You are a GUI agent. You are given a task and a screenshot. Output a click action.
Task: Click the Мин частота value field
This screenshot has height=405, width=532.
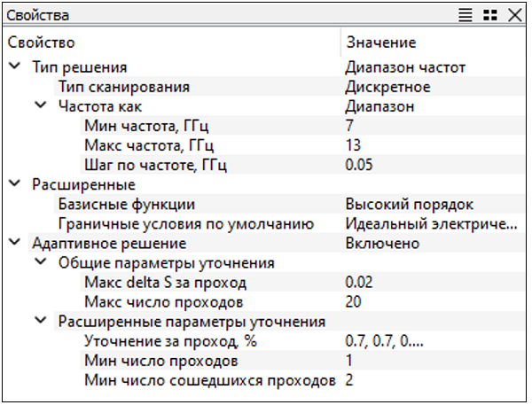351,126
